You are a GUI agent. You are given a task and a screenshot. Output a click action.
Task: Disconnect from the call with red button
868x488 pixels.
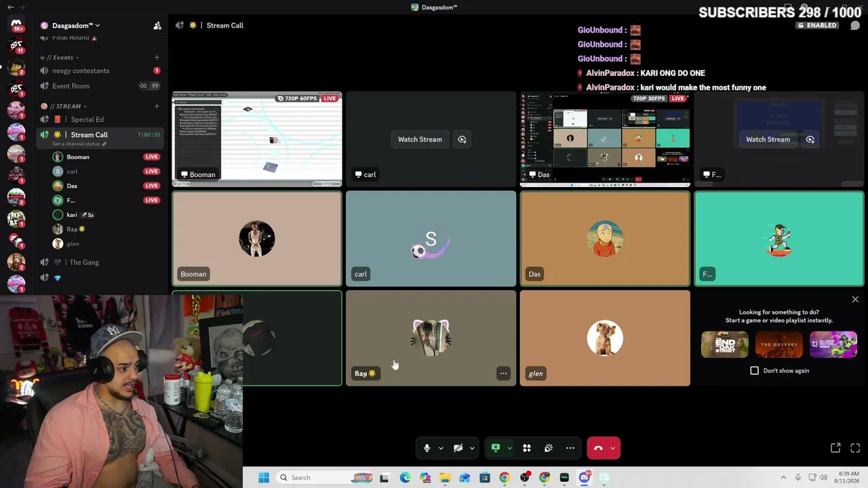pyautogui.click(x=598, y=448)
